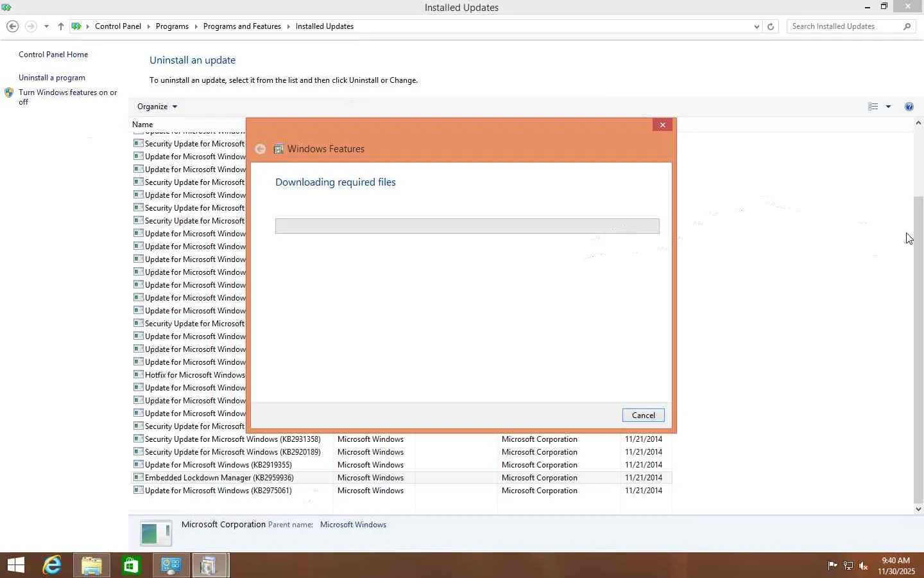Expand the view options dropdown arrow
The height and width of the screenshot is (578, 924).
tap(889, 107)
